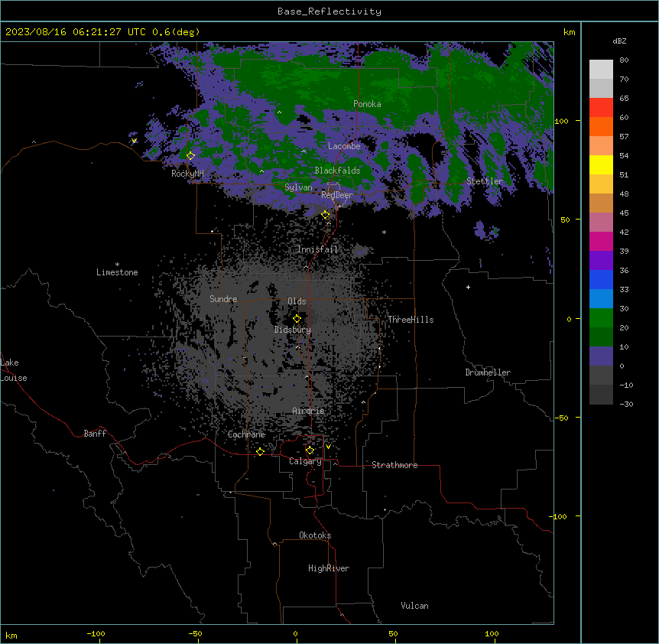This screenshot has width=659, height=644.
Task: Click the -100 tick on bottom axis
Action: point(96,633)
